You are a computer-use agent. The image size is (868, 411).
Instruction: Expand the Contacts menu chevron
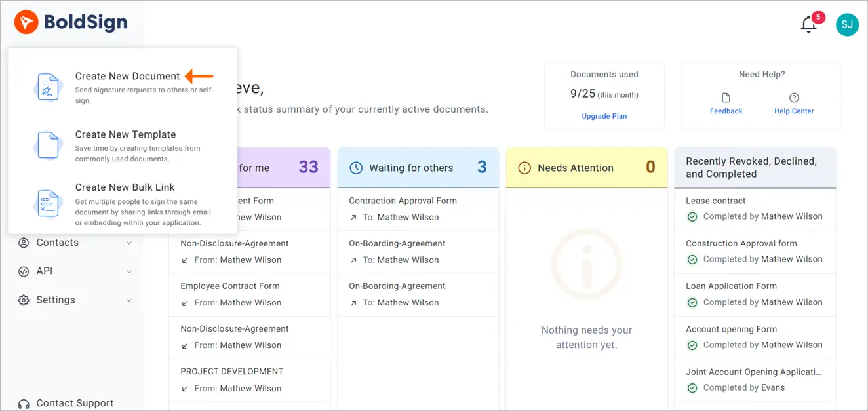pos(129,243)
